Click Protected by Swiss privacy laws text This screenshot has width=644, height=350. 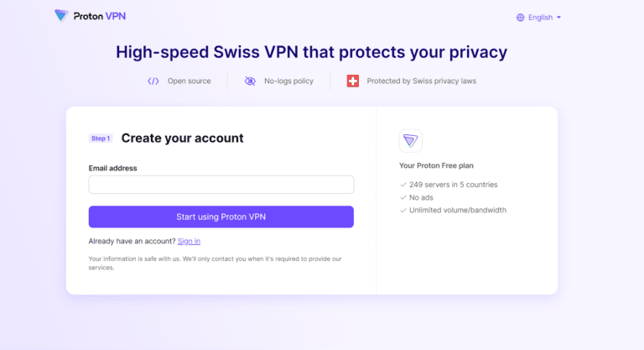(x=421, y=81)
